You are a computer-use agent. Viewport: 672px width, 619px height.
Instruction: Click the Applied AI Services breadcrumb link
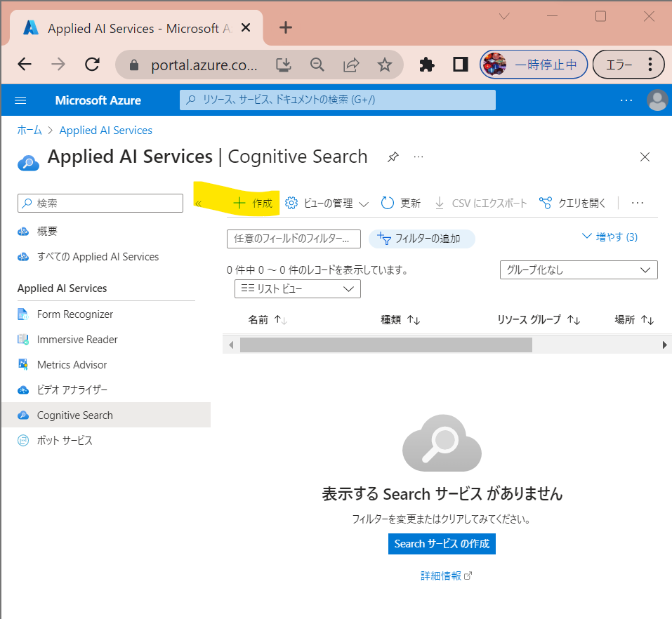click(x=106, y=131)
